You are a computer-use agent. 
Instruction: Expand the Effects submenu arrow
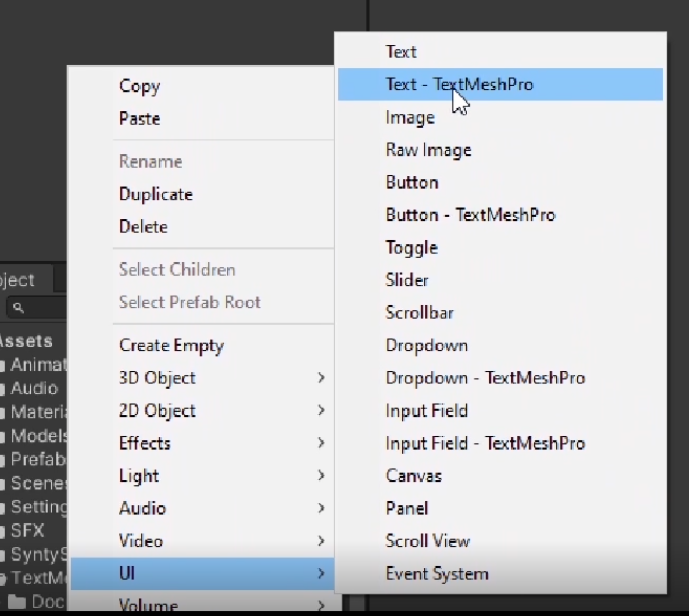pyautogui.click(x=321, y=443)
